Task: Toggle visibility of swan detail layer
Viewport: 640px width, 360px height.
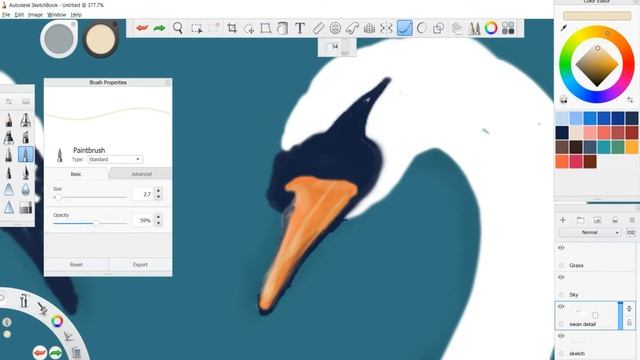Action: coord(561,307)
